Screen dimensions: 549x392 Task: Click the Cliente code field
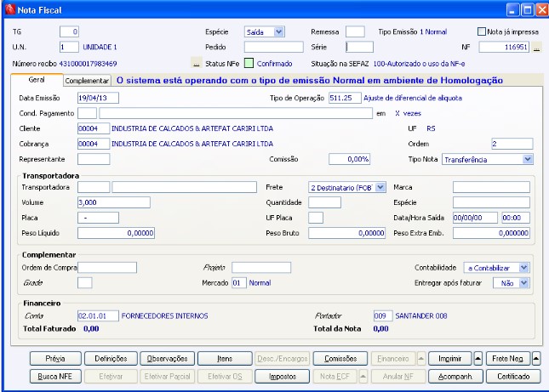click(94, 128)
